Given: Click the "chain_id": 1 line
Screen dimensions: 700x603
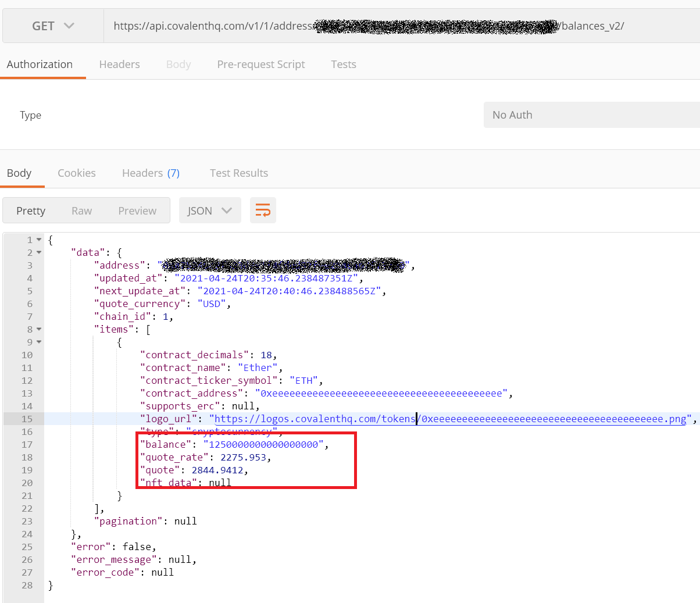Looking at the screenshot, I should (x=134, y=316).
